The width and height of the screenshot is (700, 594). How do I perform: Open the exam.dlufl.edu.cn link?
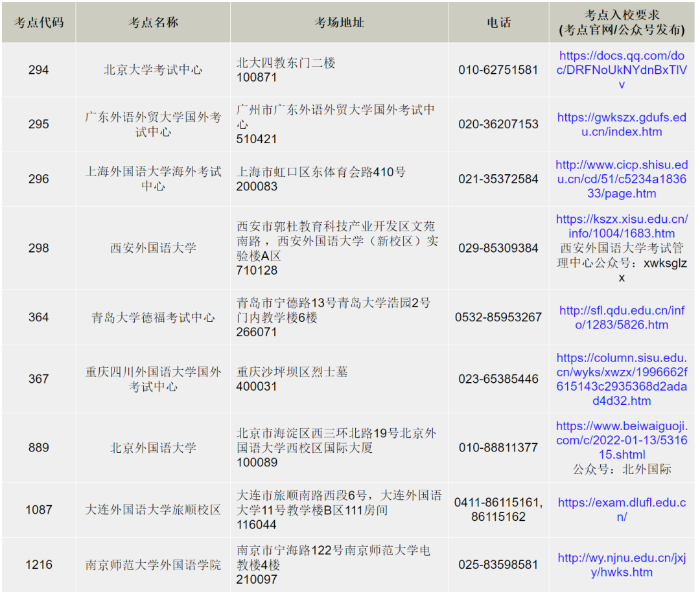pyautogui.click(x=621, y=510)
